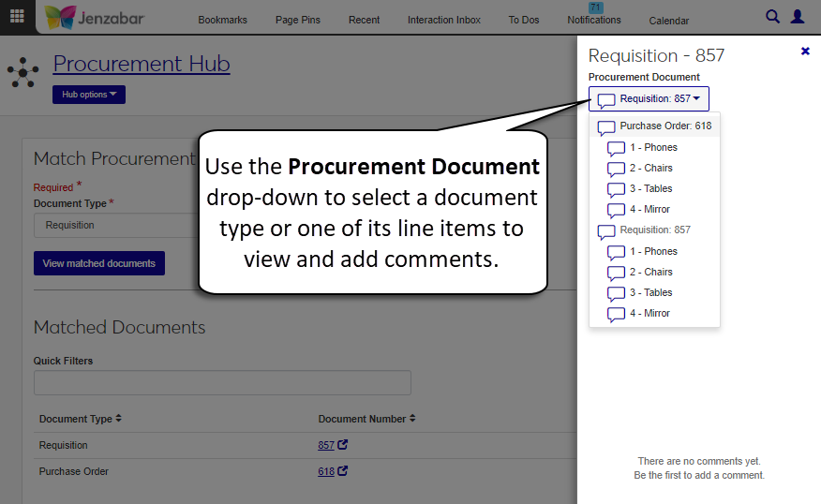
Task: Select 1 - Phones under Requisition 857
Action: [x=654, y=251]
